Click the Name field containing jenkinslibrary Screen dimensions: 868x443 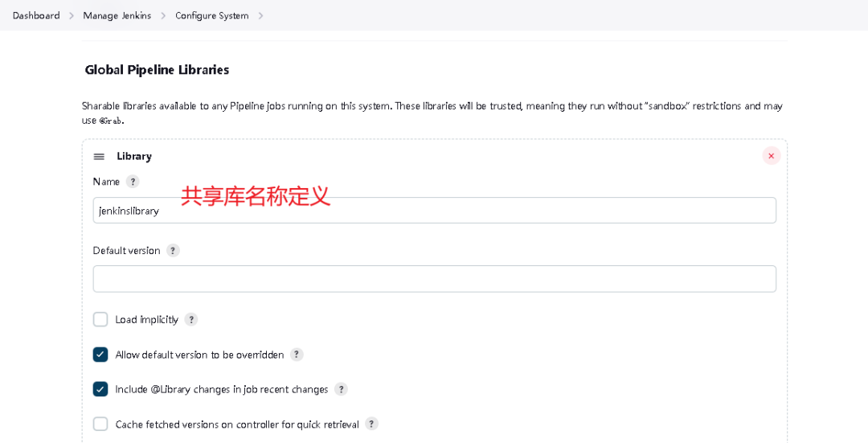pos(435,211)
